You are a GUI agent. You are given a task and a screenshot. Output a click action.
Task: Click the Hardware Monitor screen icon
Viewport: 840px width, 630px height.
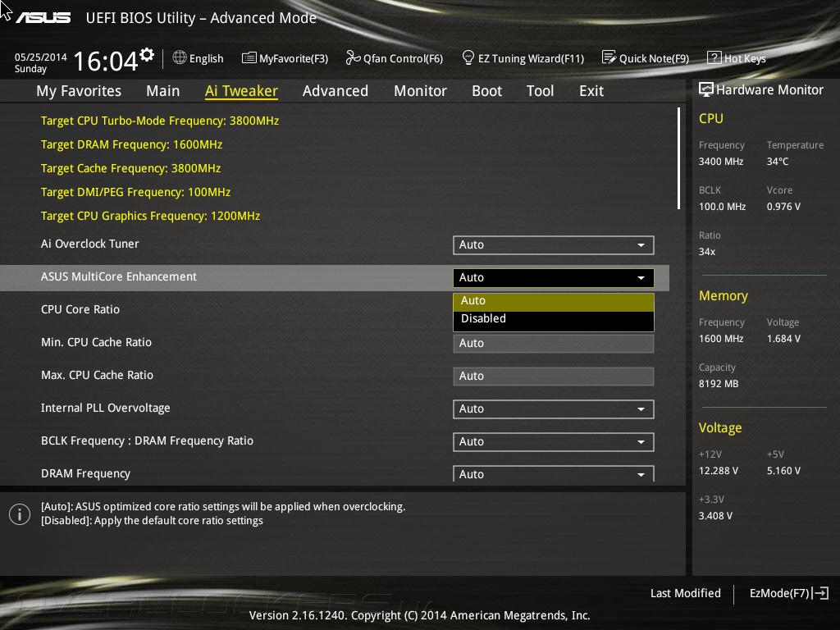pos(706,89)
